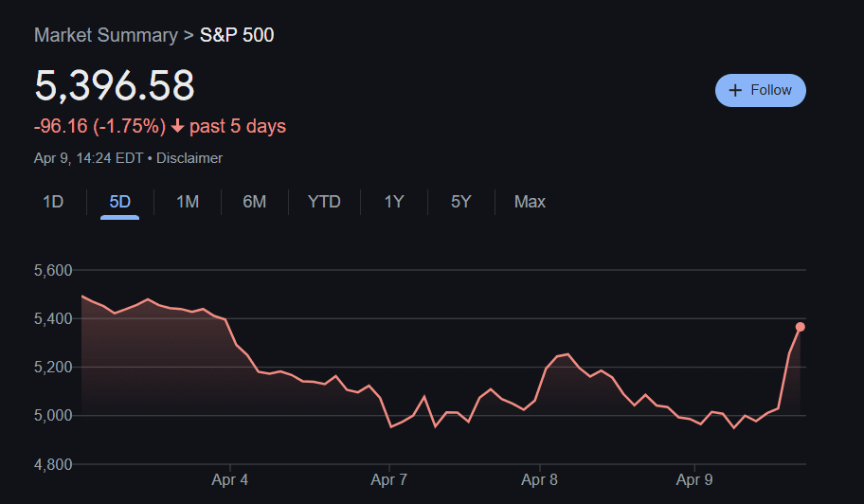Show the Max chart range
The width and height of the screenshot is (864, 504).
coord(530,202)
